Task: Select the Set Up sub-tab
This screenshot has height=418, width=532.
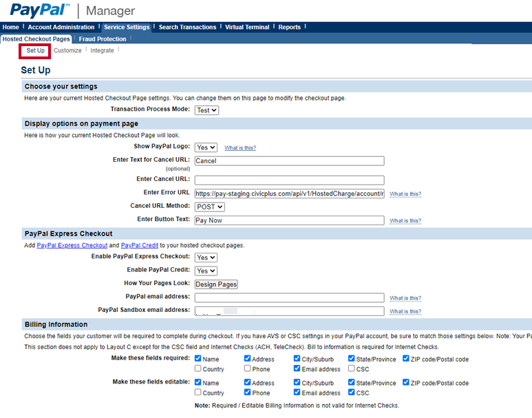Action: point(35,50)
